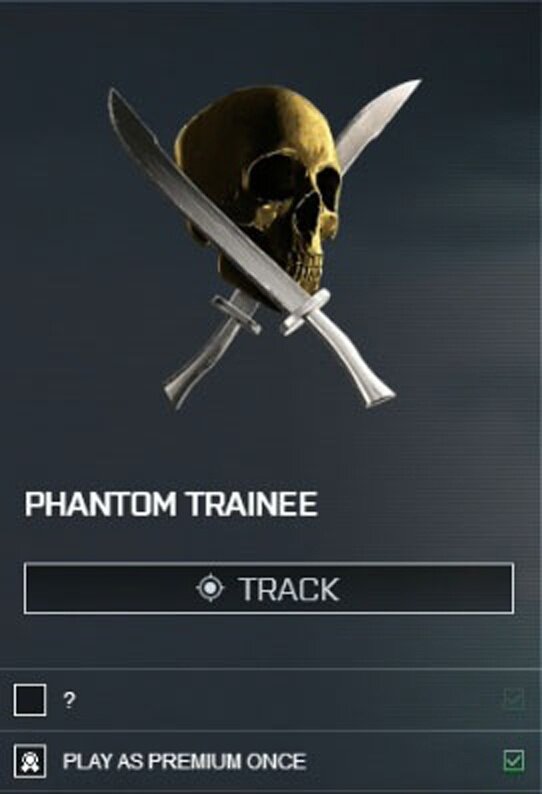This screenshot has width=542, height=794.
Task: Click the right sword handle
Action: 353,361
